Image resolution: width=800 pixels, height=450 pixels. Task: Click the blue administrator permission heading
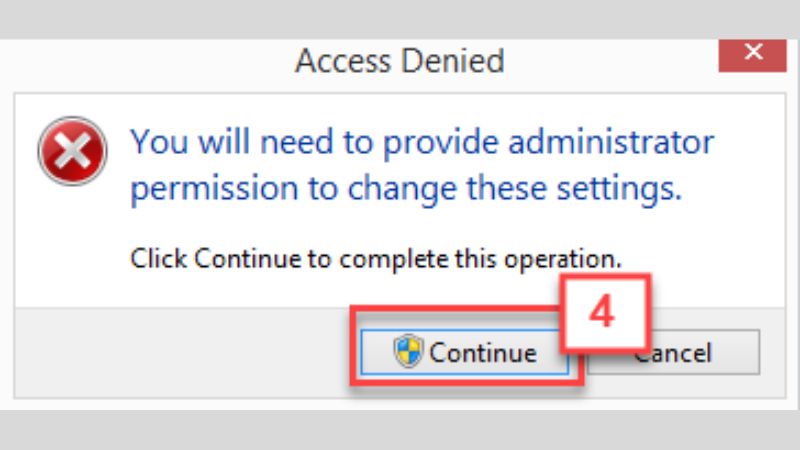point(420,165)
